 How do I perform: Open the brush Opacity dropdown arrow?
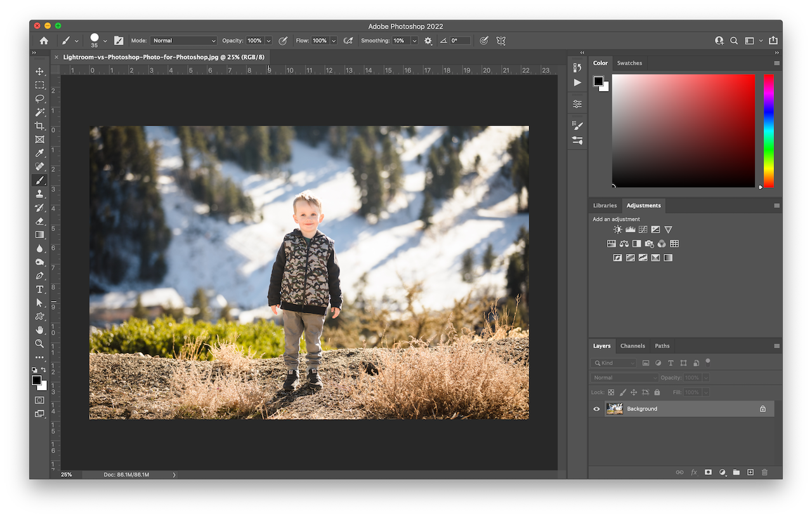point(269,41)
